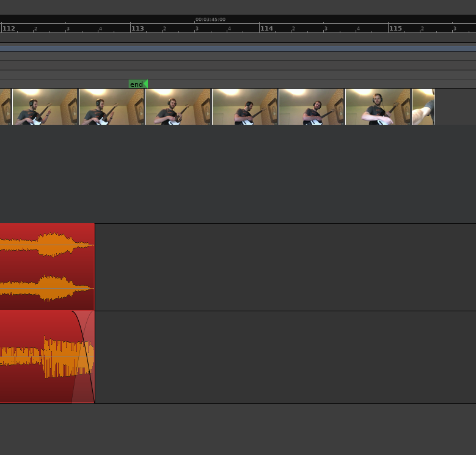Viewport: 476px width, 455px height.
Task: Select the video frame right of the end marker
Action: click(178, 107)
